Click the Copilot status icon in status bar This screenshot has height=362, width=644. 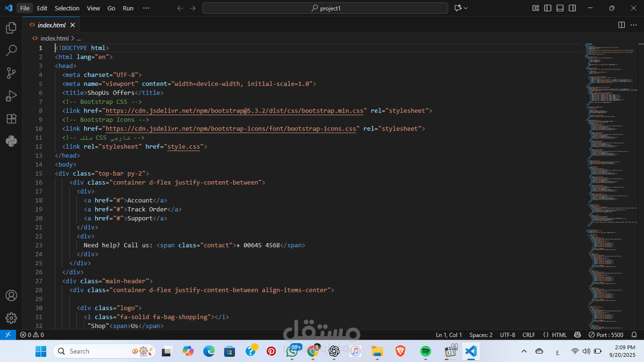577,335
